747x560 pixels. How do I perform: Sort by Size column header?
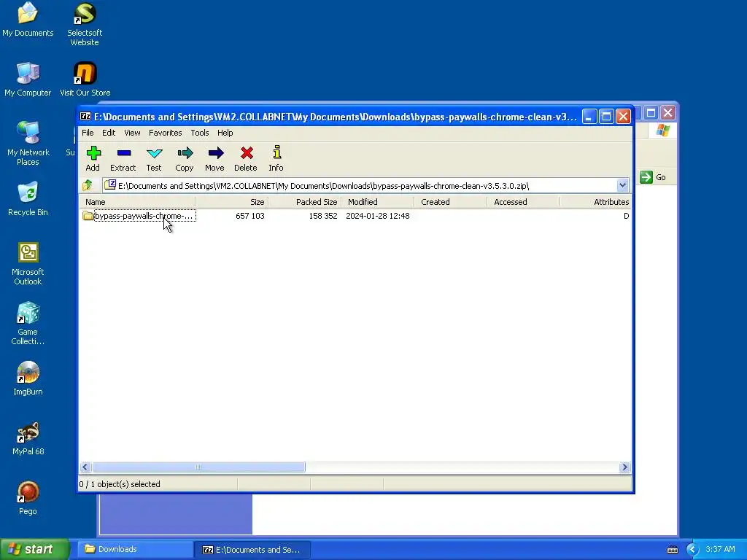[231, 202]
